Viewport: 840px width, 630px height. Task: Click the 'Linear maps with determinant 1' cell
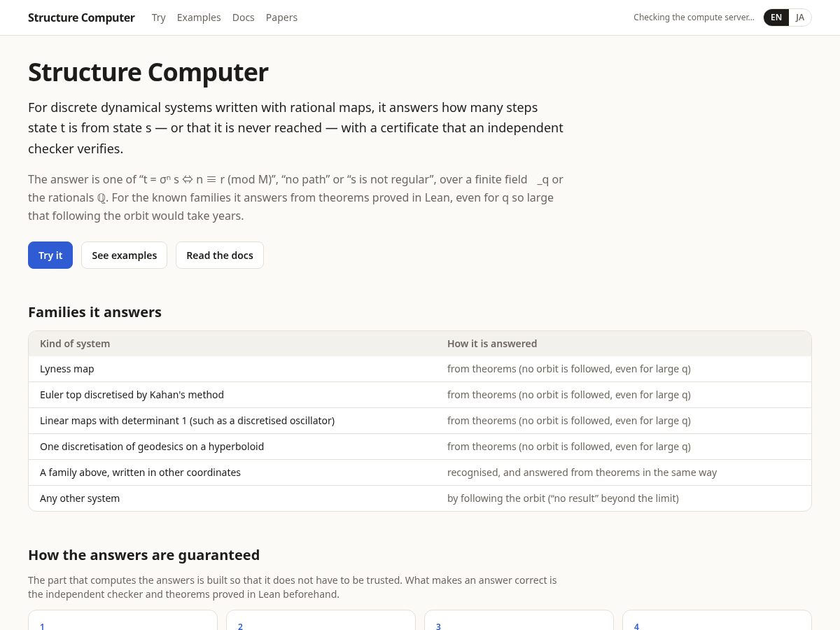click(x=232, y=421)
